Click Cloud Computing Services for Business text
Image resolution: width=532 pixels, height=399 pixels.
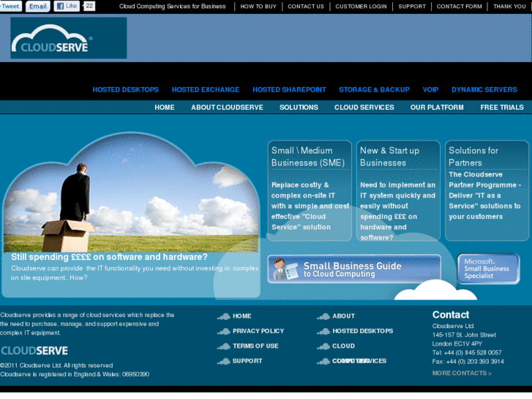173,7
